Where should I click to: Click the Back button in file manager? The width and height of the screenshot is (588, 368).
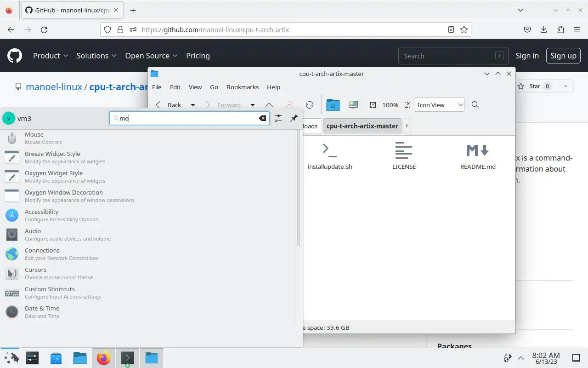169,105
